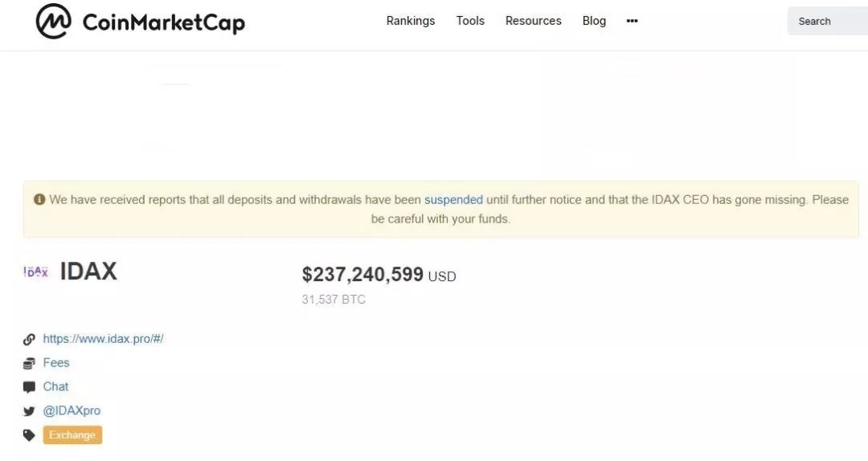Visit the https://www.idax.pro/#/ link
This screenshot has height=461, width=868.
point(103,339)
